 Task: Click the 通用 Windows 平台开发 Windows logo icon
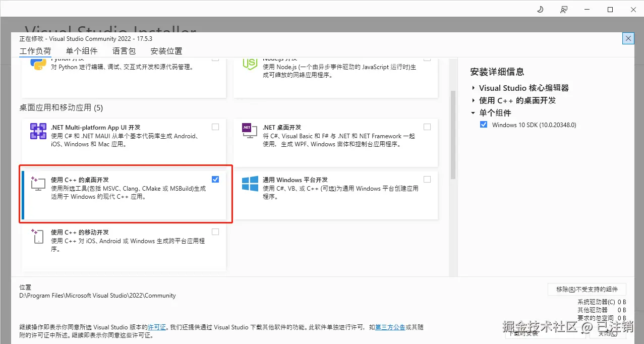tap(250, 184)
